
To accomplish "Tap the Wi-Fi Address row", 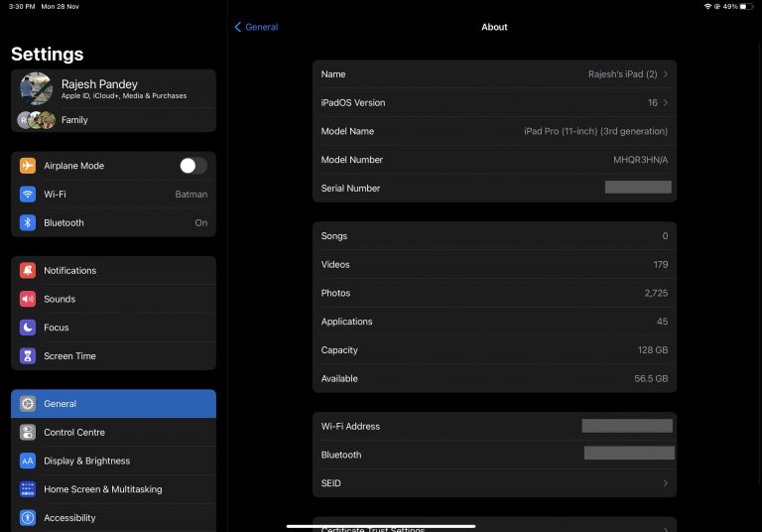I will click(494, 426).
